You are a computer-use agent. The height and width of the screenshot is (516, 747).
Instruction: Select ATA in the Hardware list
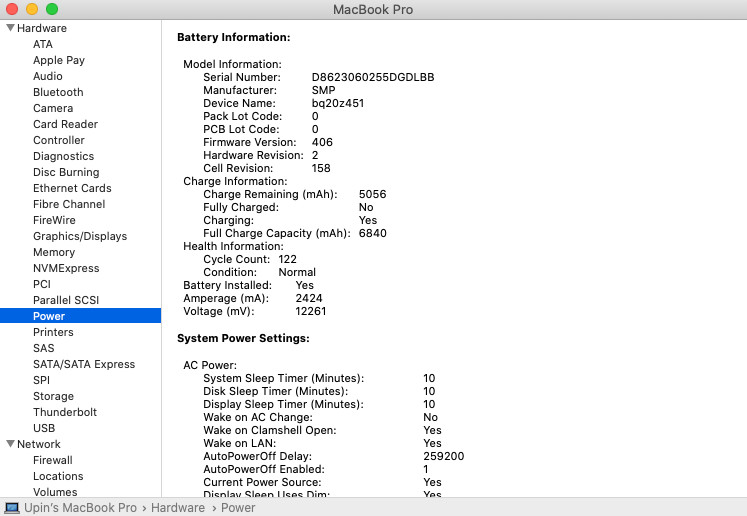point(43,44)
